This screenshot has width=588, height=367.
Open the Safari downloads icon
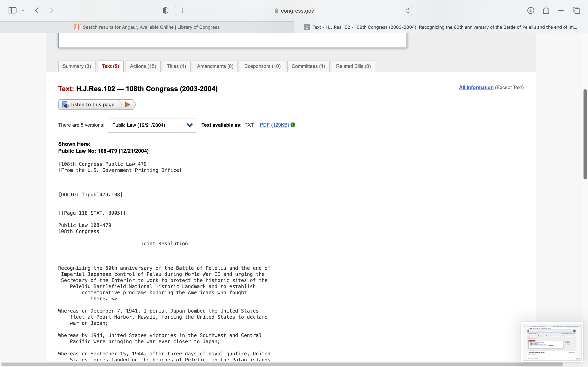point(530,10)
